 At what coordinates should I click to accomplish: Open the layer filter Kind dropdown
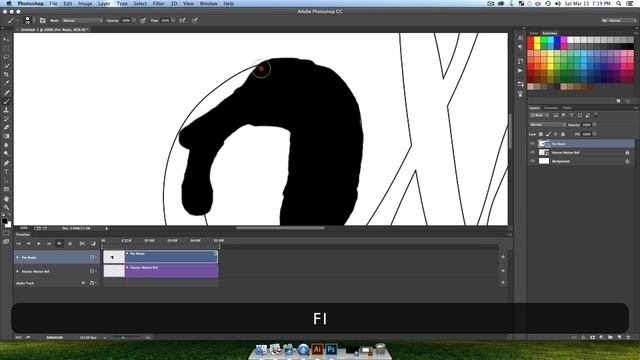[539, 116]
